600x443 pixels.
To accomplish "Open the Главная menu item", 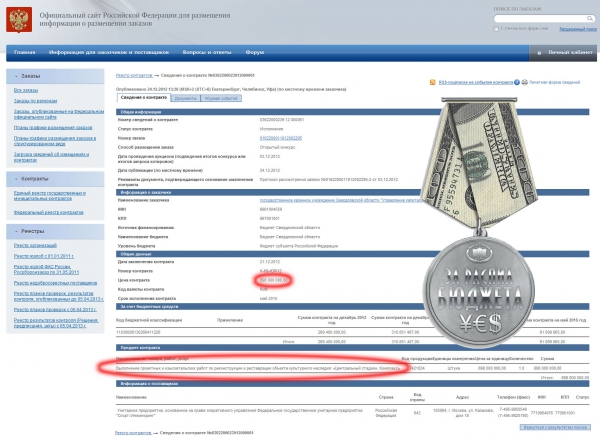I will click(x=24, y=52).
